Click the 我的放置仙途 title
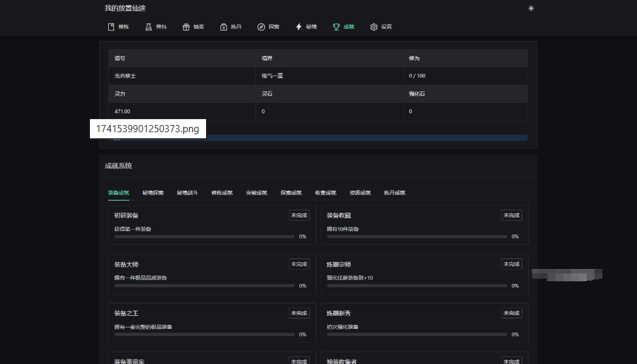This screenshot has width=637, height=364. [125, 8]
